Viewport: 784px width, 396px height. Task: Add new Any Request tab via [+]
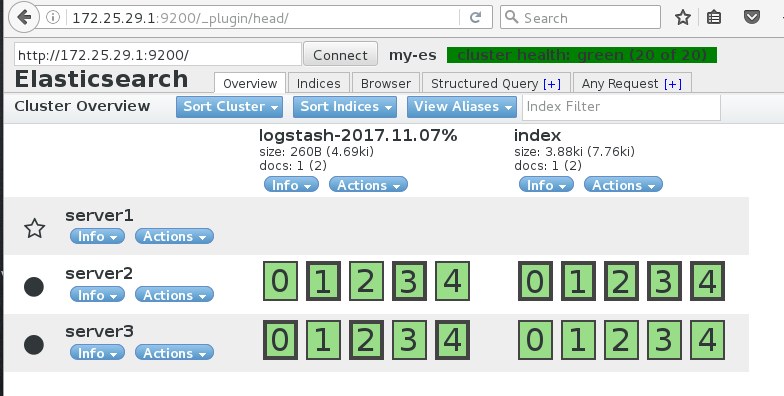673,84
